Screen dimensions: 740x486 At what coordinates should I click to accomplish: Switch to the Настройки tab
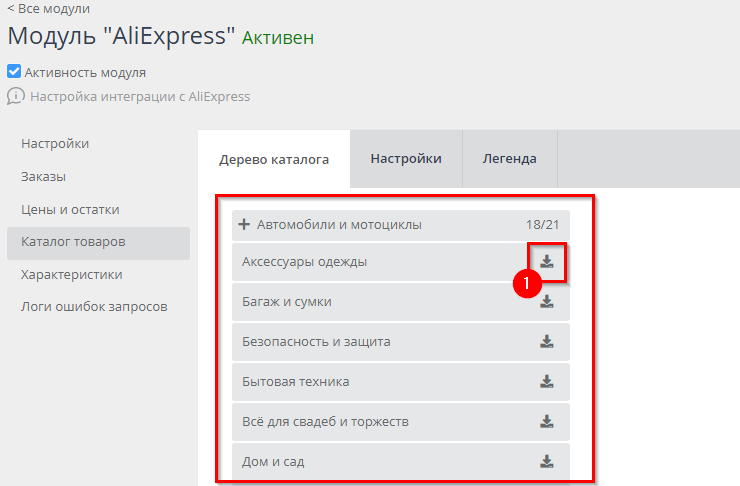(406, 159)
